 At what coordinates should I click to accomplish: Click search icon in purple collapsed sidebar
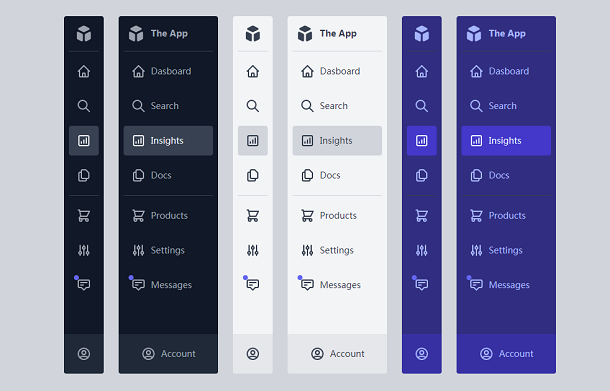point(422,106)
